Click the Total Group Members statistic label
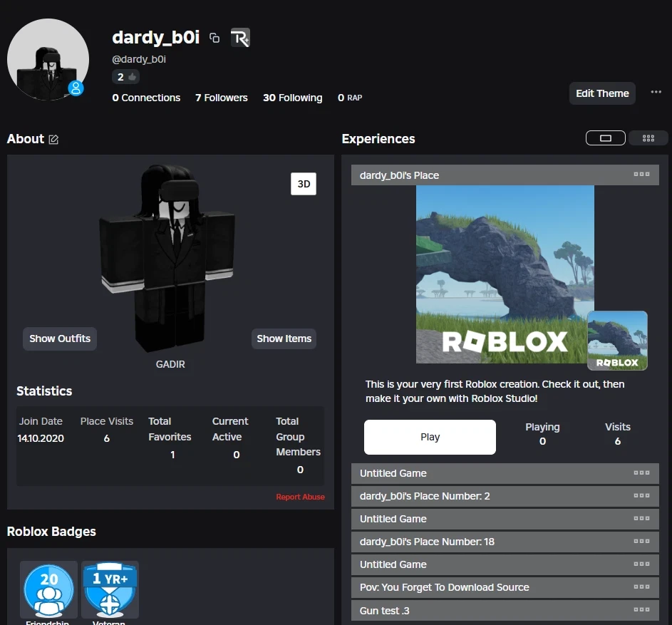The height and width of the screenshot is (625, 672). 298,437
